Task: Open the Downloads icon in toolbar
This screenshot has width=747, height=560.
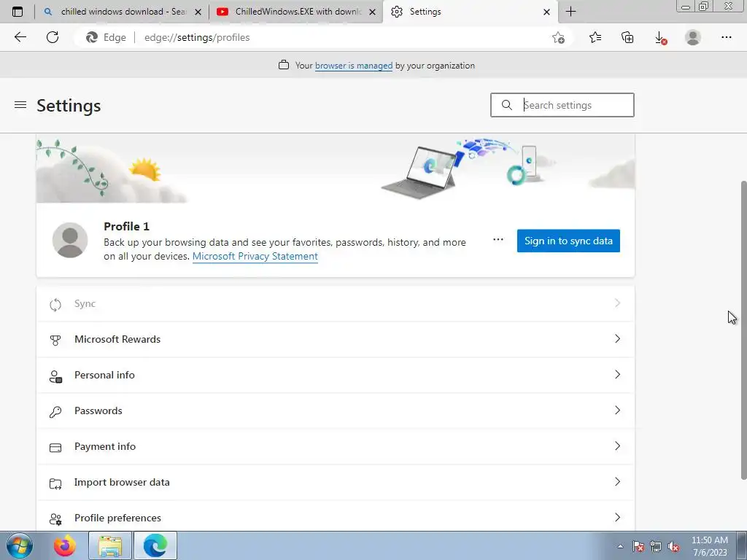Action: tap(660, 38)
